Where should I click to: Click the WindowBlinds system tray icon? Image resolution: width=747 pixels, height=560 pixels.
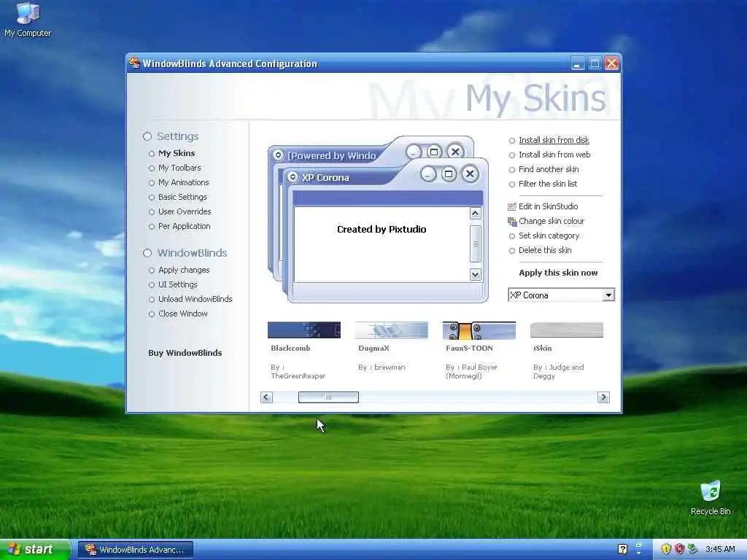[x=693, y=549]
